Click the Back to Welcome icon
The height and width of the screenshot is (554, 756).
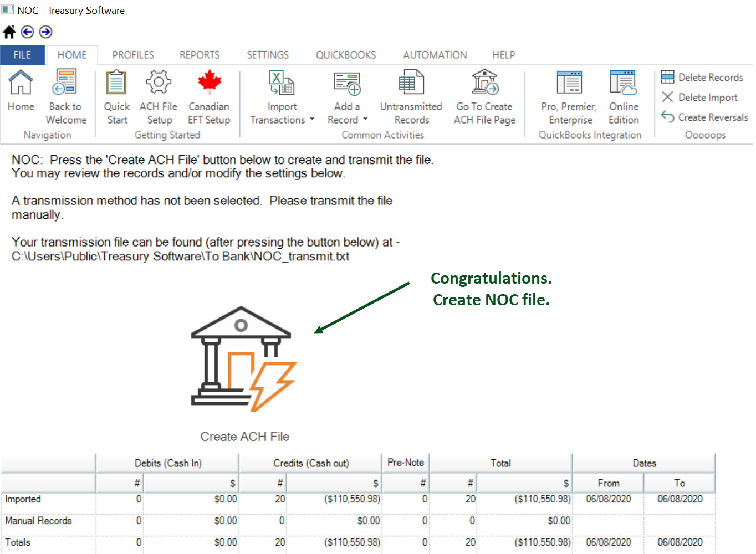pos(65,82)
